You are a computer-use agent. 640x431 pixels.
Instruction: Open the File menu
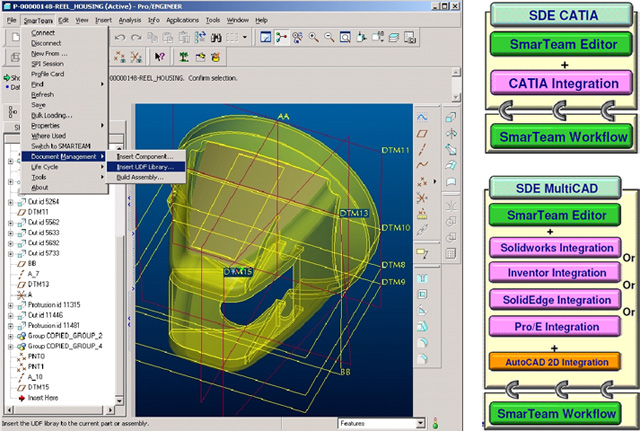coord(11,20)
